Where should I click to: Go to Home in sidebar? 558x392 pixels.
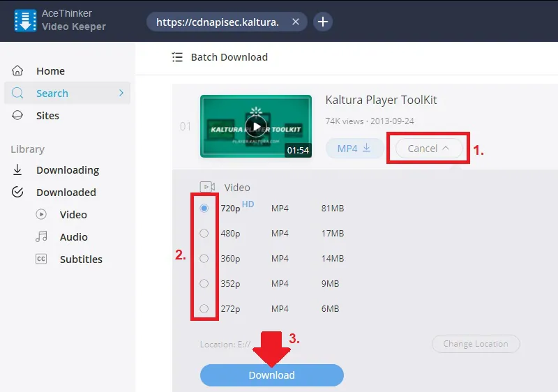tap(50, 71)
